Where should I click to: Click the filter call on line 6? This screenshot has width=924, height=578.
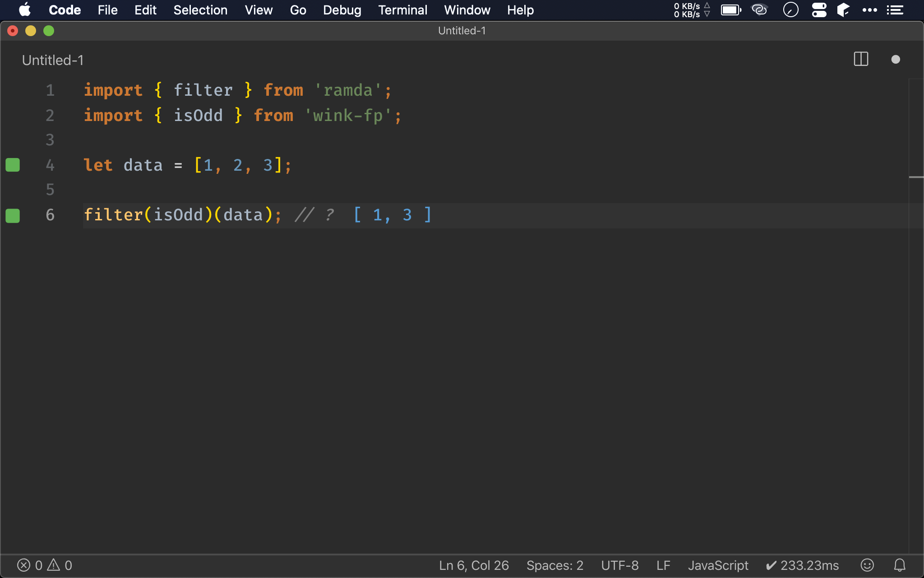pos(113,215)
